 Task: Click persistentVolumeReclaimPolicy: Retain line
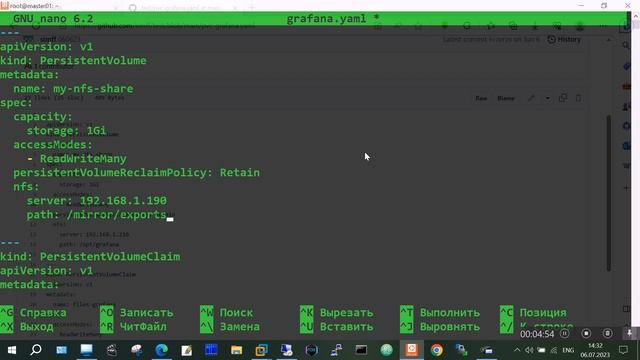coord(136,173)
